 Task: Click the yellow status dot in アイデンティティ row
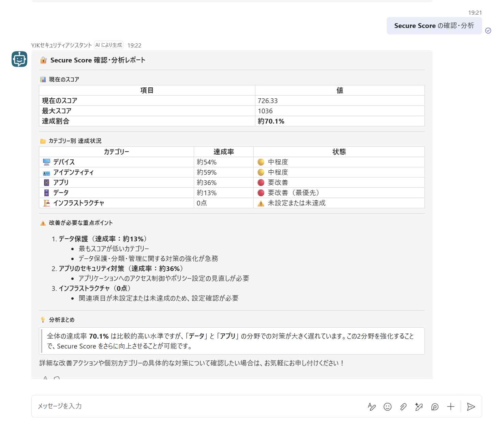coord(261,172)
